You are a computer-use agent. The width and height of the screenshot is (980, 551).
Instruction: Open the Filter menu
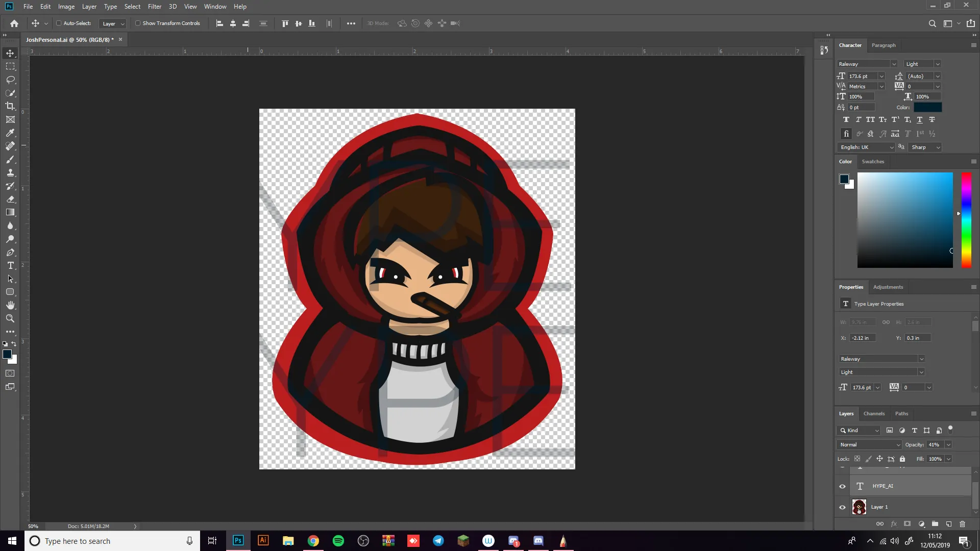(154, 7)
